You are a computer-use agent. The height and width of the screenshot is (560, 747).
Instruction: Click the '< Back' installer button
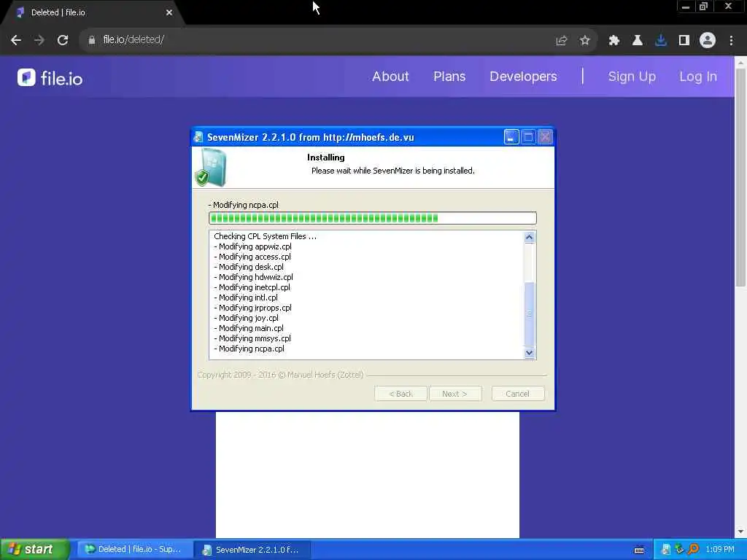[400, 394]
